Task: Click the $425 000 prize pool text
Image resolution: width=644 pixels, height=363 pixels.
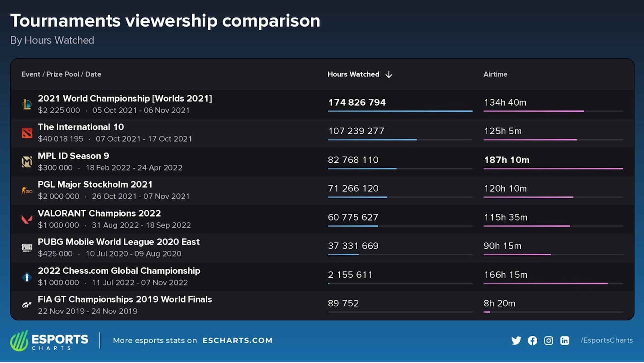Action: coord(55,254)
